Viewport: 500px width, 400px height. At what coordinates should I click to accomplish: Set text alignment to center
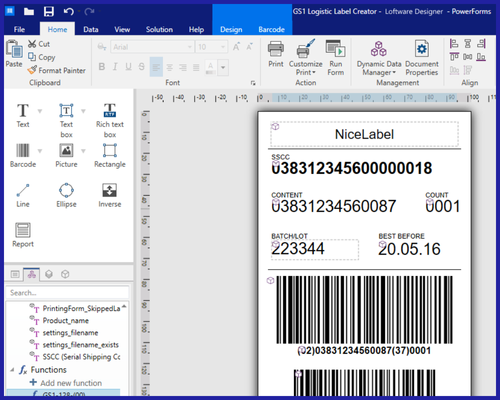tap(169, 67)
